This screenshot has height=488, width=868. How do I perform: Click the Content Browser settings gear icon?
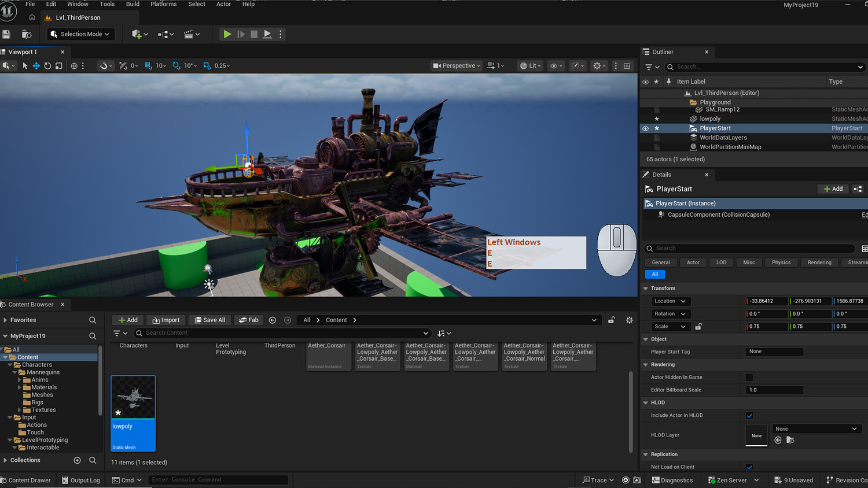pyautogui.click(x=630, y=320)
